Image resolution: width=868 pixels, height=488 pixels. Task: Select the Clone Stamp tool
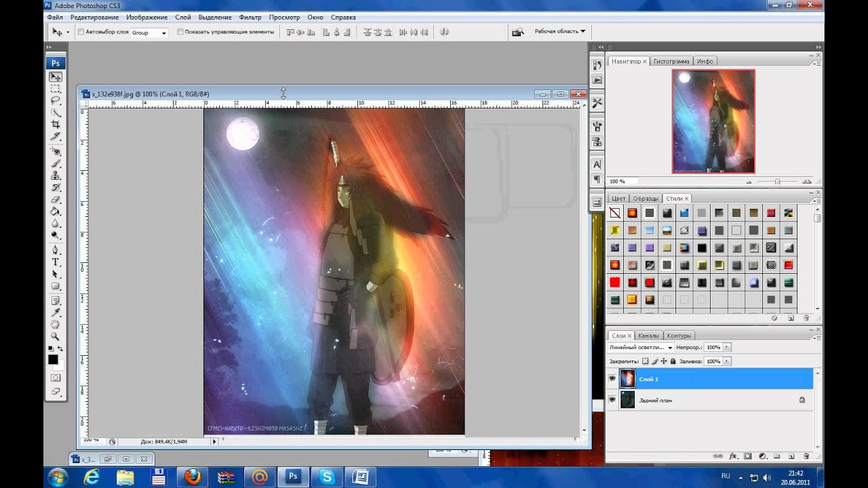[x=56, y=176]
